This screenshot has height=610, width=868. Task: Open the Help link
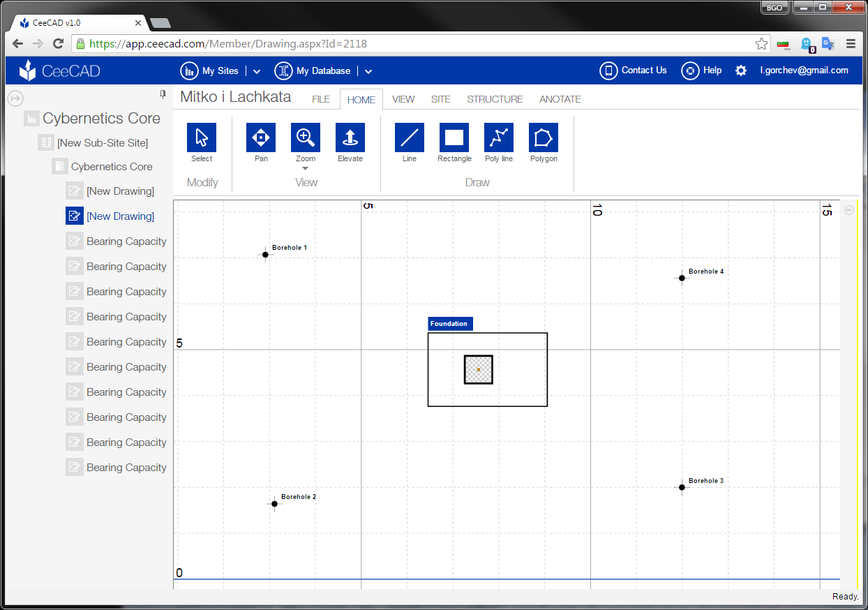701,70
